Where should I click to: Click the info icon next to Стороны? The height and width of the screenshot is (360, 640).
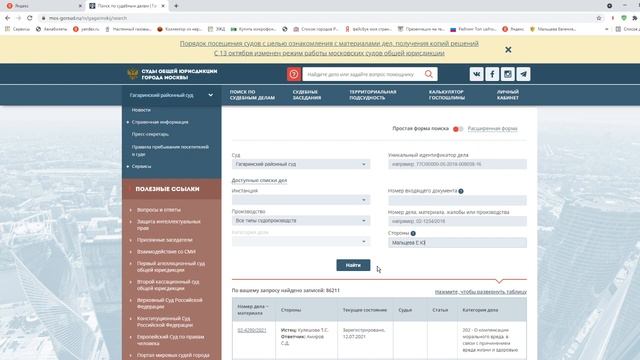coord(413,233)
